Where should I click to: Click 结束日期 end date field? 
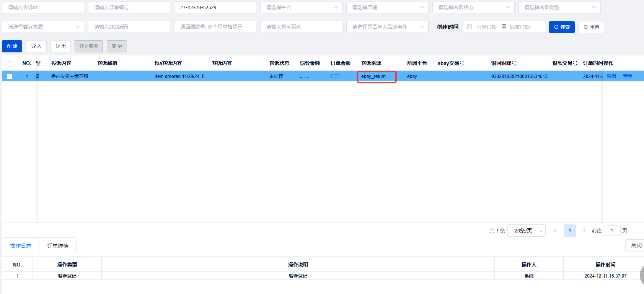pos(520,27)
